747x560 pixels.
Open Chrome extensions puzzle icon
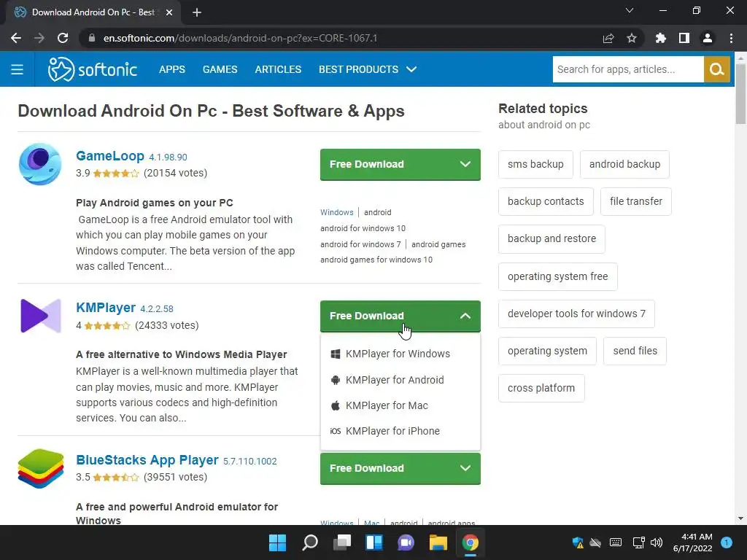click(661, 38)
